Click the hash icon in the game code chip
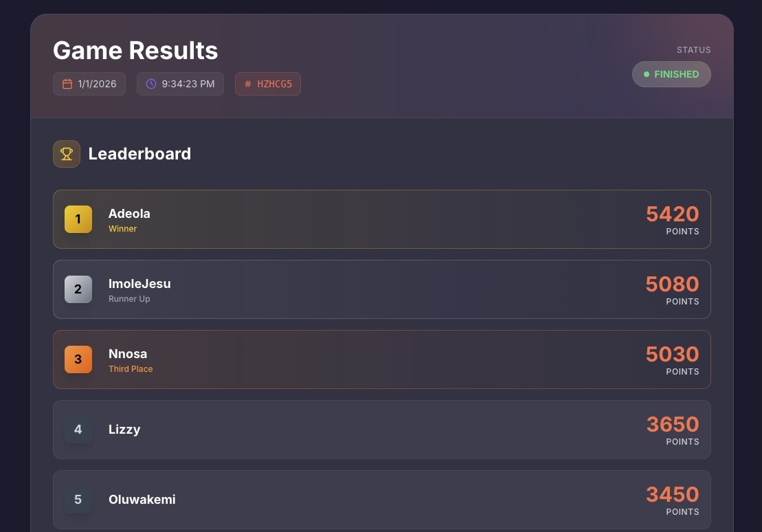 [247, 83]
